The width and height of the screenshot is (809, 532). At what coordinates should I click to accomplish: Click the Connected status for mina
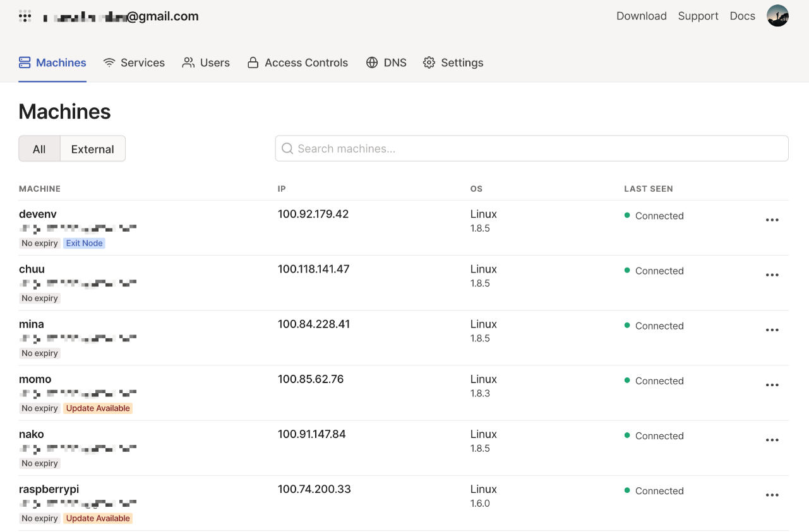(x=654, y=326)
